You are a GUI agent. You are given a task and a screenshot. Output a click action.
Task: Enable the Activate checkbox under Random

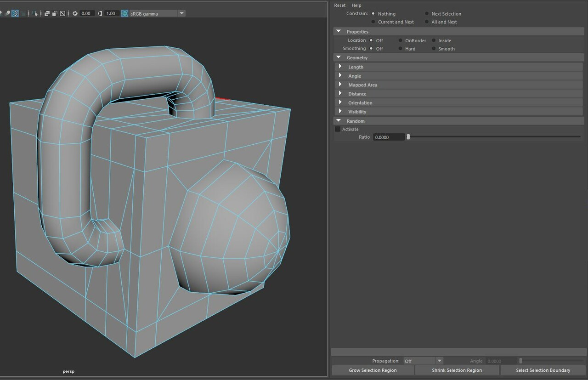pyautogui.click(x=338, y=129)
